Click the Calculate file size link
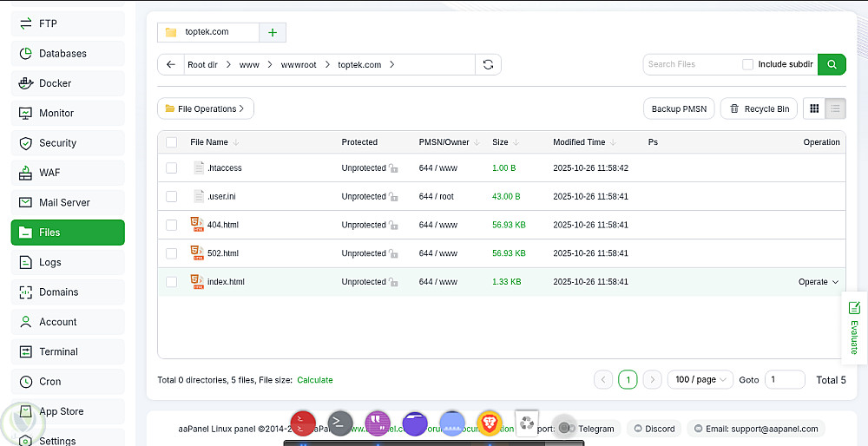 click(x=315, y=380)
